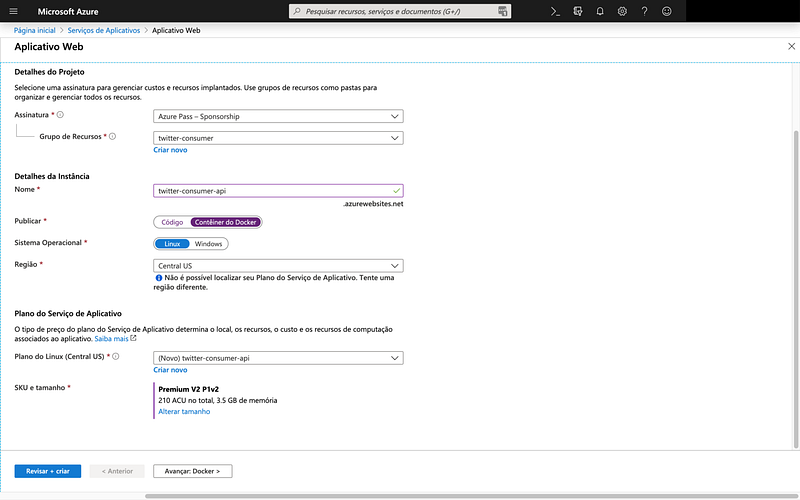Click the vertical scrollbar
The height and width of the screenshot is (500, 800).
pos(796,289)
